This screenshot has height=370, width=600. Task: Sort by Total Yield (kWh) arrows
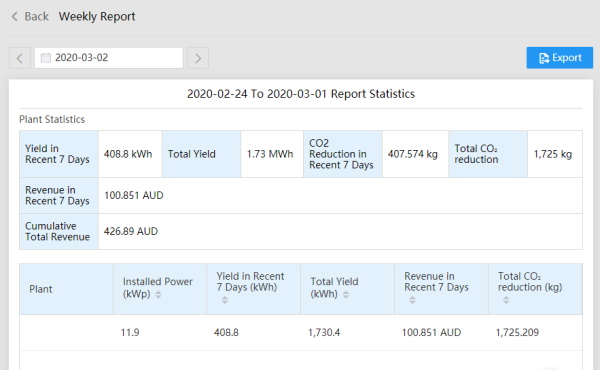pos(346,295)
